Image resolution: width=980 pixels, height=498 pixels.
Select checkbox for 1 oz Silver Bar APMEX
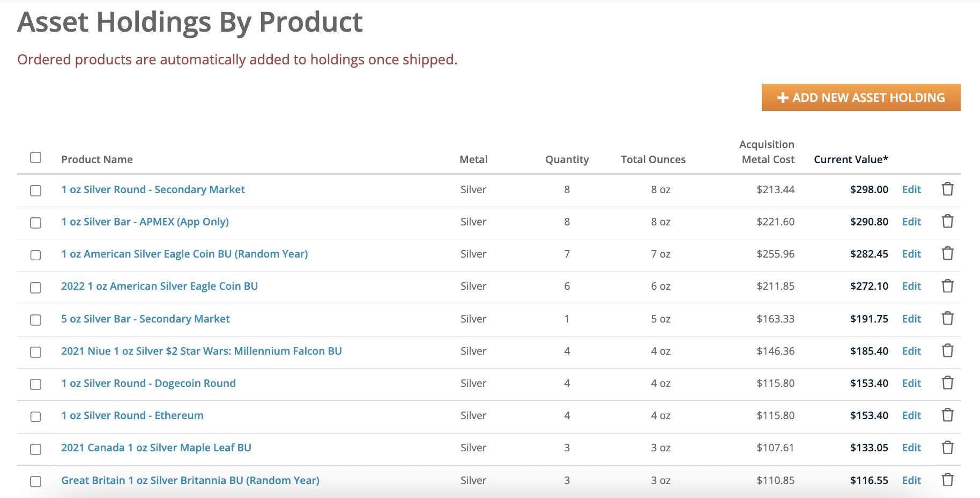[35, 223]
